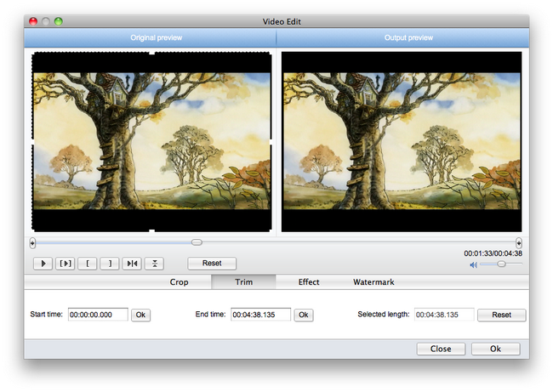Switch to the Crop tab
Viewport: 553px width, 392px height.
179,282
